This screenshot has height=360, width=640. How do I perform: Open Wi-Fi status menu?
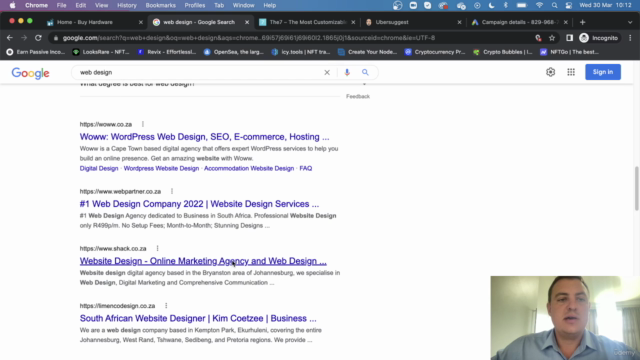tap(539, 5)
